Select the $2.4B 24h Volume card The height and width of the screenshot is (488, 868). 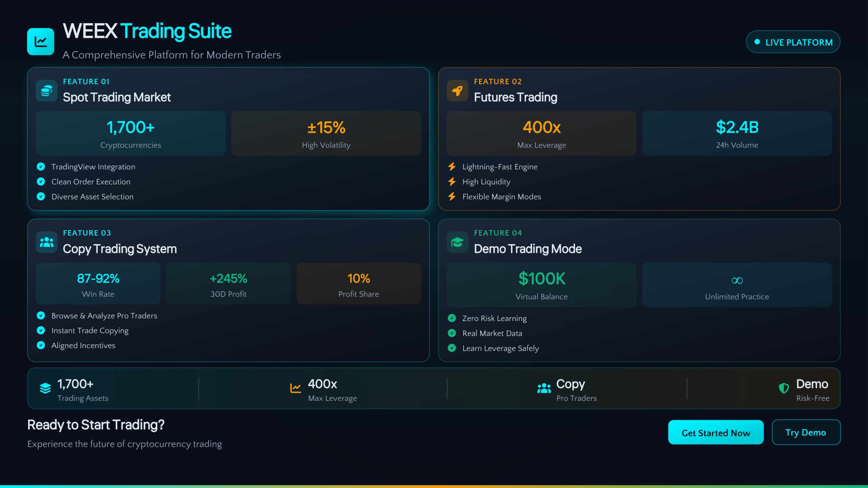[x=737, y=134]
